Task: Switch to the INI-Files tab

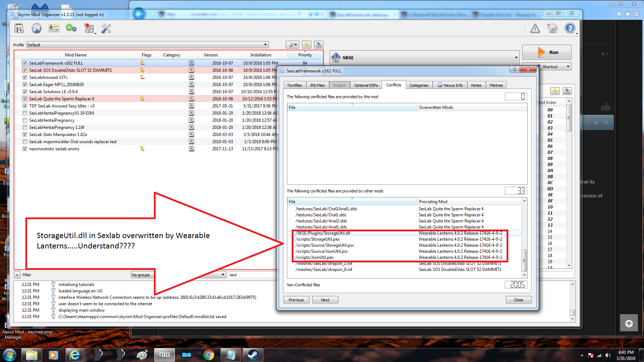Action: click(317, 85)
